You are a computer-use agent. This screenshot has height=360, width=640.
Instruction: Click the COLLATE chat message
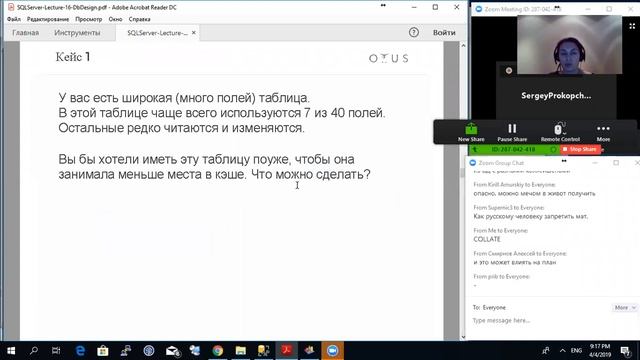pos(487,239)
